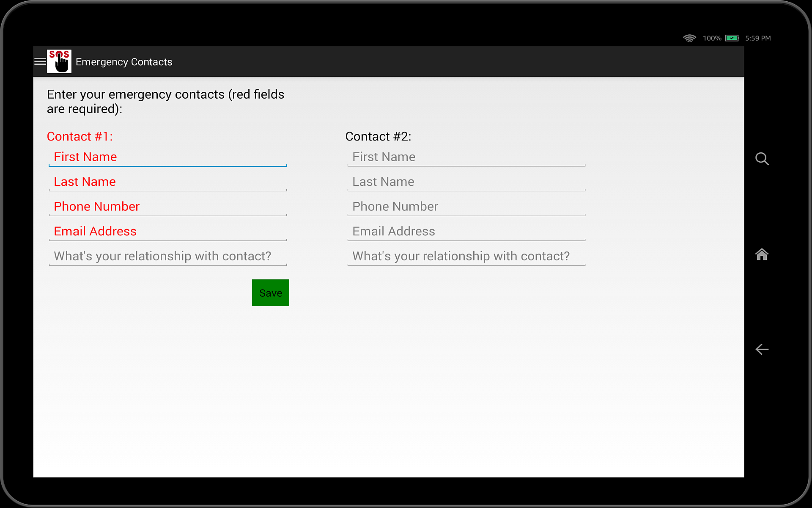The height and width of the screenshot is (508, 812).
Task: Select Contact #1 Last Name field
Action: pyautogui.click(x=168, y=182)
